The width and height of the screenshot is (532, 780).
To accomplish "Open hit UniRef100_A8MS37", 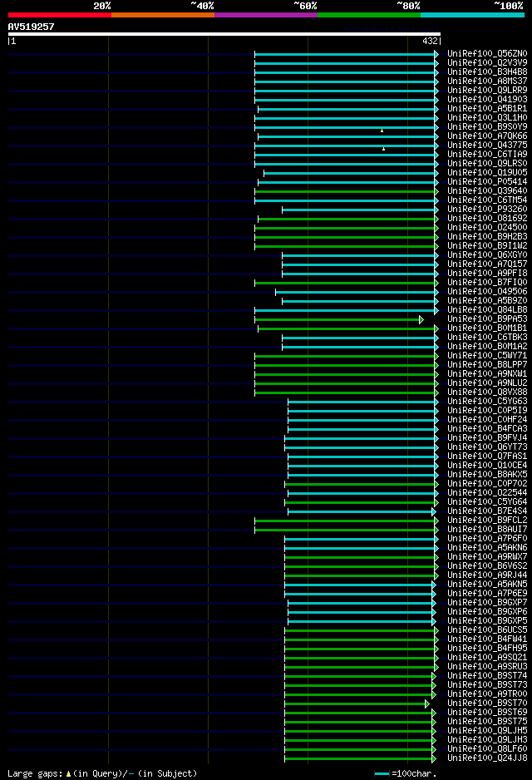I will pos(487,81).
